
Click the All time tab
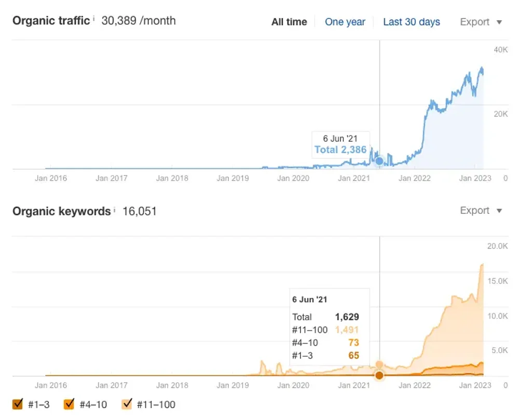click(x=289, y=22)
